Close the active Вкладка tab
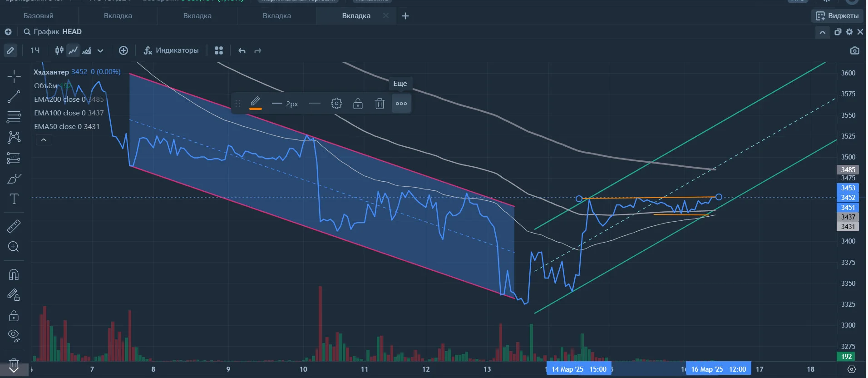The image size is (868, 378). coord(385,16)
